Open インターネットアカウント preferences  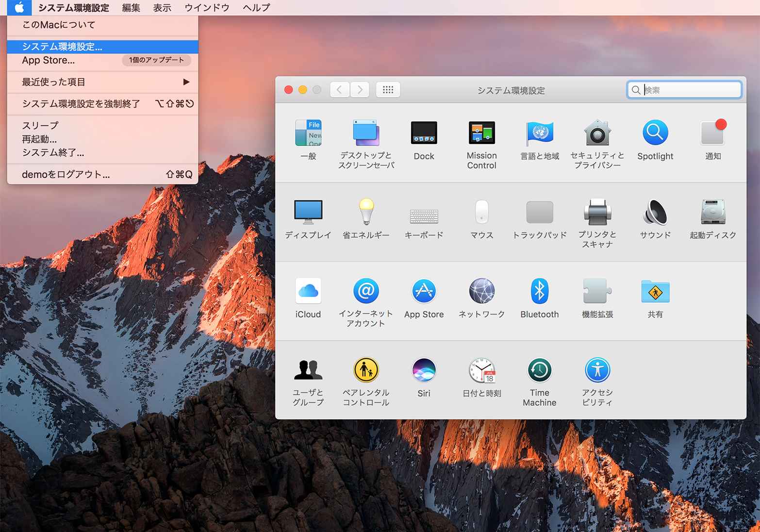tap(366, 291)
